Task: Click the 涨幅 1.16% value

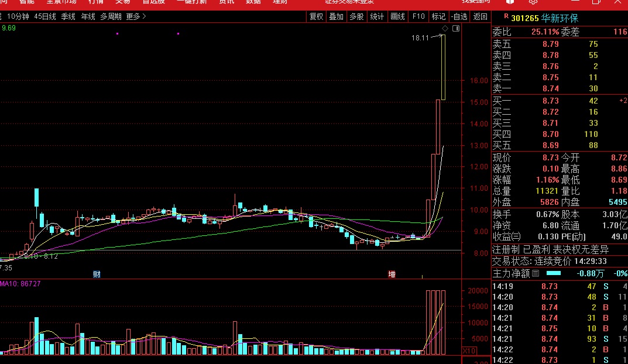Action: click(x=547, y=180)
